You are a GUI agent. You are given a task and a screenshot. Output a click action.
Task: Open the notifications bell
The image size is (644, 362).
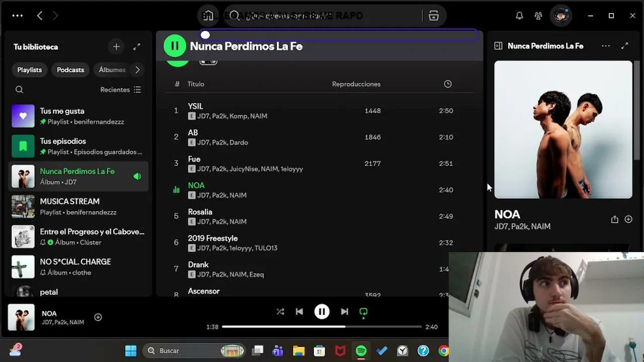click(x=519, y=16)
